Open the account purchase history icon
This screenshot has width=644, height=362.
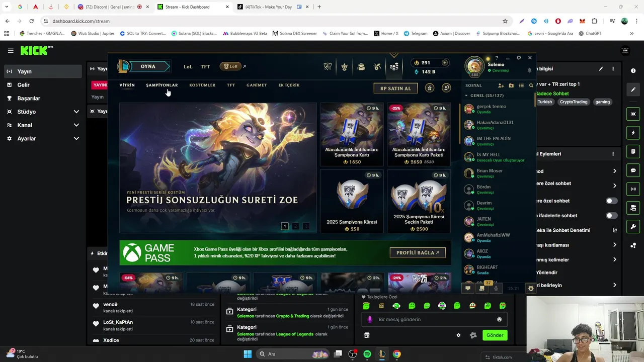point(446,88)
